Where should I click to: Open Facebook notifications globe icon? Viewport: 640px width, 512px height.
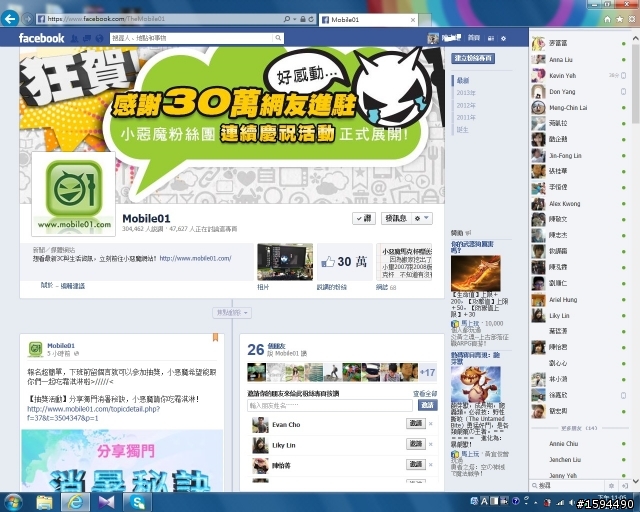pos(99,38)
